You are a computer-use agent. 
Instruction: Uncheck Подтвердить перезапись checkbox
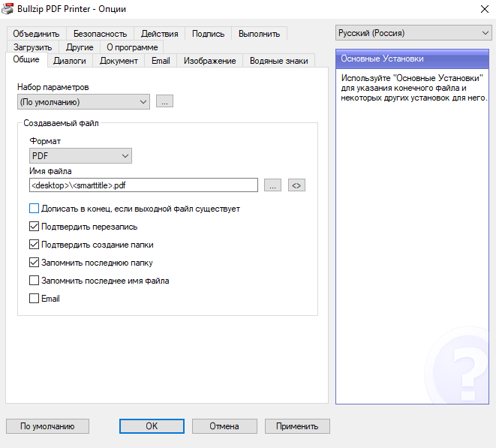34,227
